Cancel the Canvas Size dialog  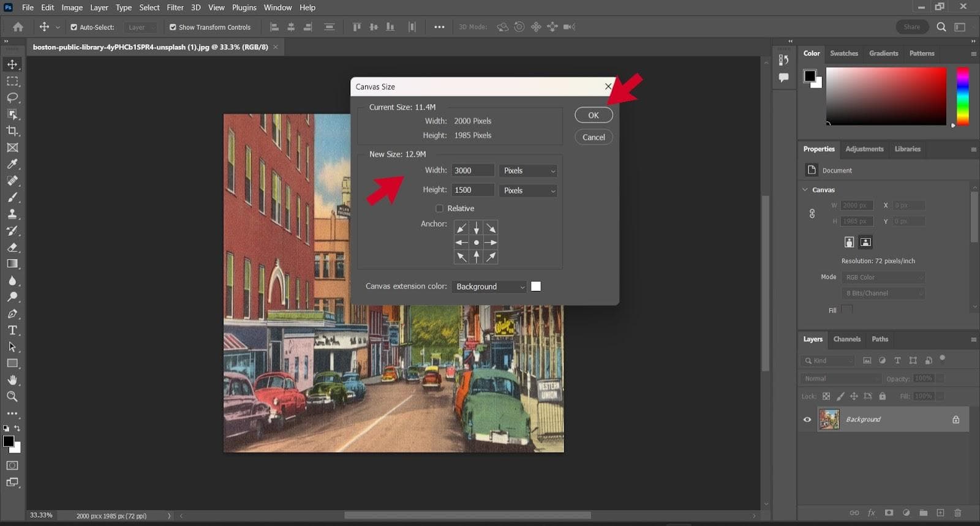594,137
